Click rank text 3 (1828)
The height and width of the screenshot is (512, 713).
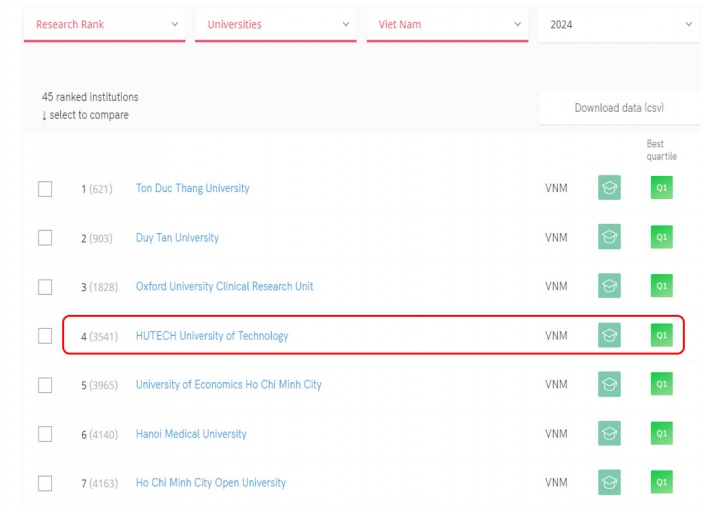(x=100, y=287)
